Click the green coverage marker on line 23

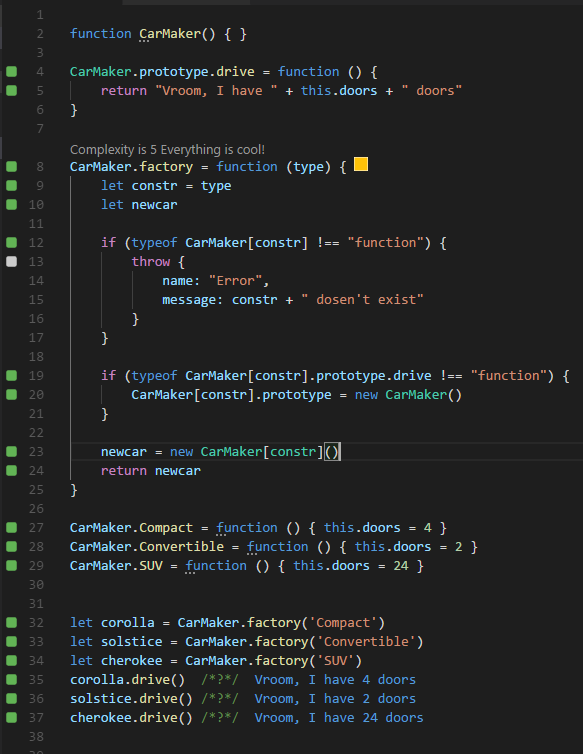[12, 452]
